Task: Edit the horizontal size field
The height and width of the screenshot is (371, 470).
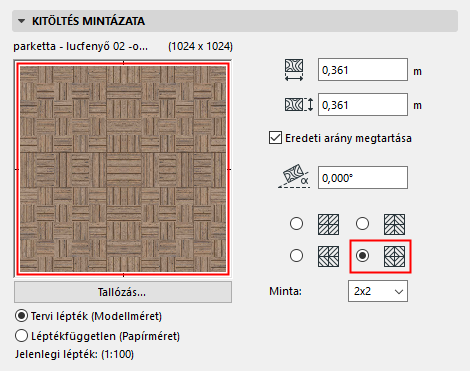Action: coord(363,70)
